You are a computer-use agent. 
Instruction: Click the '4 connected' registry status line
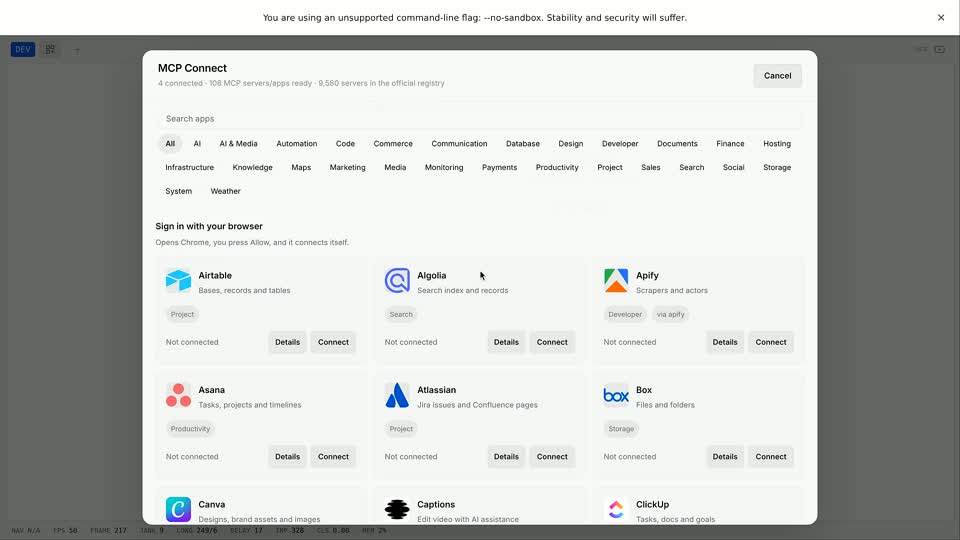301,83
